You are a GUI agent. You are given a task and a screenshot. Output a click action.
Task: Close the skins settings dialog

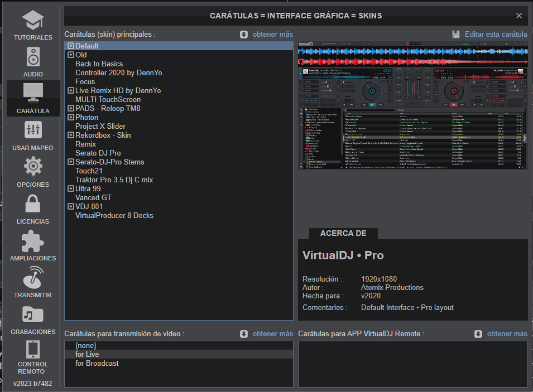click(x=518, y=16)
